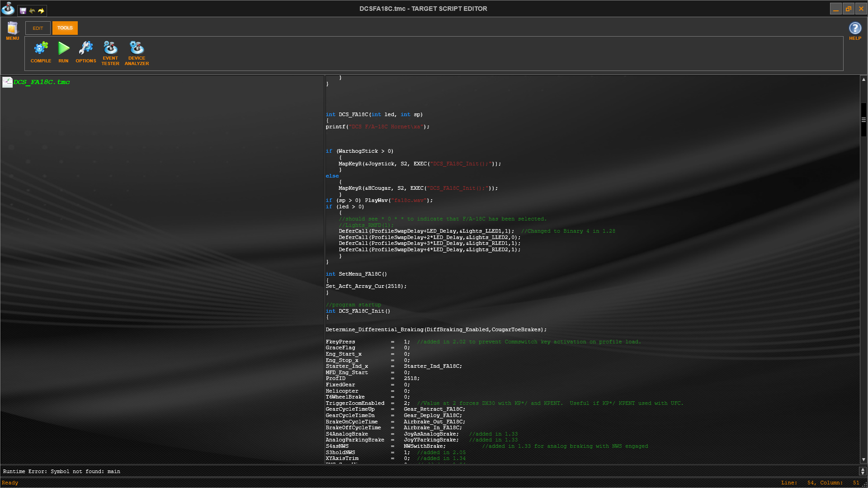Compile the script with the gears icon
Screen dimensions: 868x488
(x=41, y=52)
